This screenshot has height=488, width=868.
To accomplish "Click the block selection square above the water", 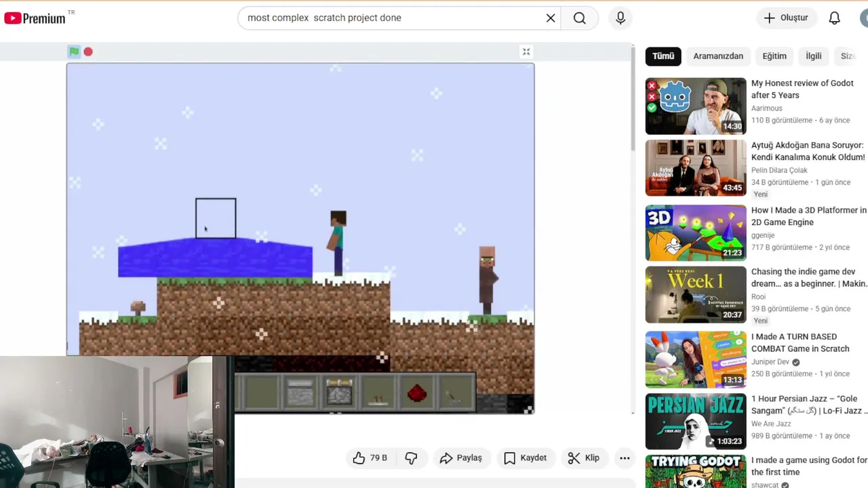I will 216,218.
